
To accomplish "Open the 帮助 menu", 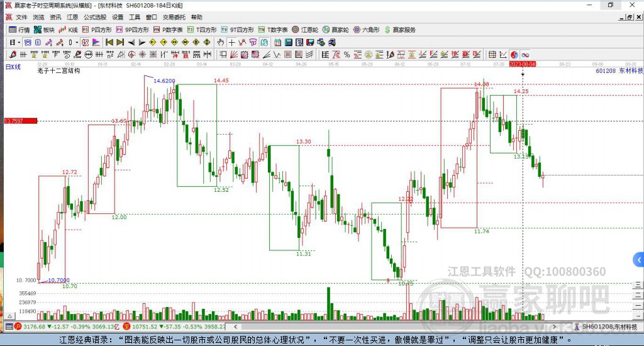I will pyautogui.click(x=196, y=17).
